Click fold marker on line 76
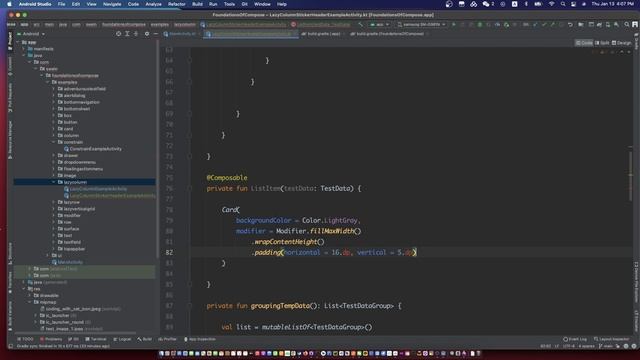 [189, 189]
